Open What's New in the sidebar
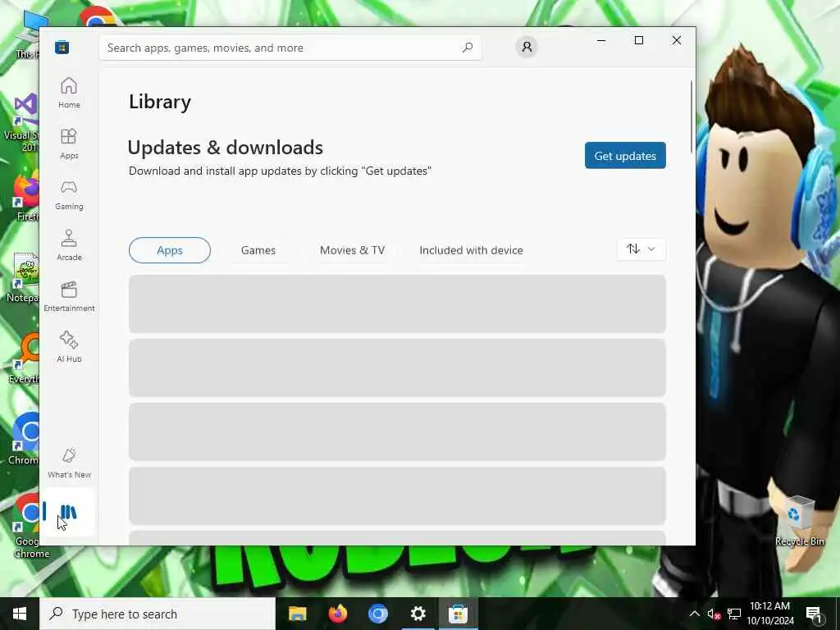This screenshot has width=840, height=630. click(x=69, y=463)
